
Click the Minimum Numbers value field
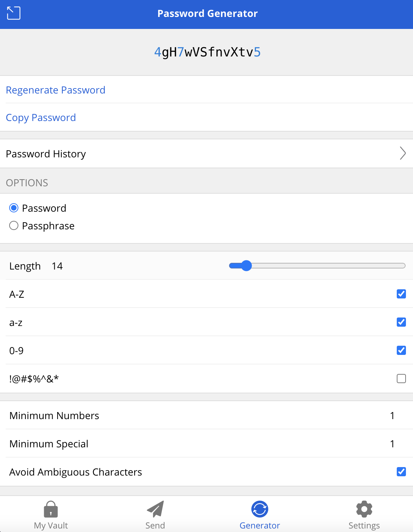[x=392, y=416]
